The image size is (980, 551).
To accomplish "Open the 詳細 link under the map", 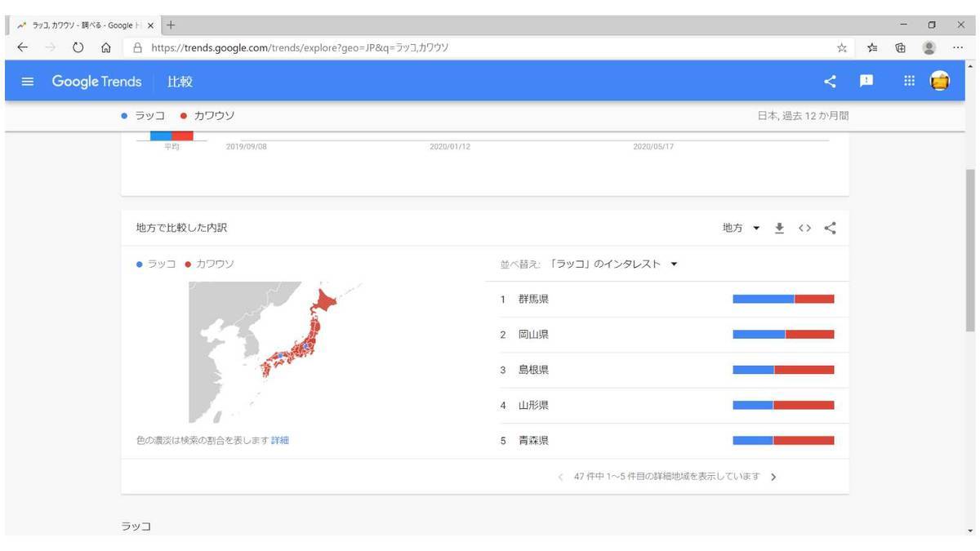I will point(279,441).
